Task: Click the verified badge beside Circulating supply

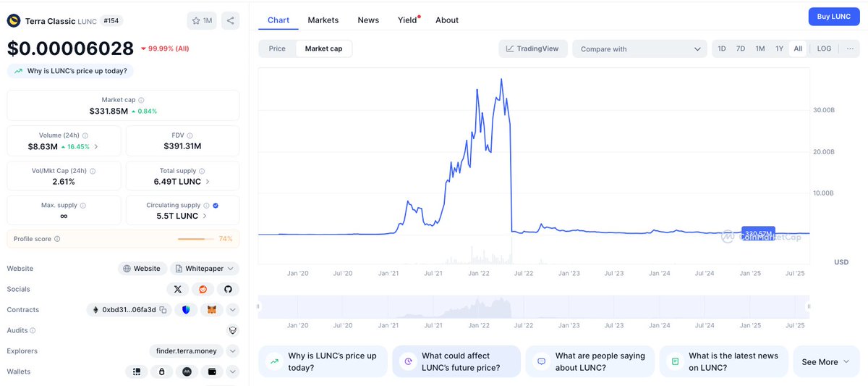Action: pos(216,206)
